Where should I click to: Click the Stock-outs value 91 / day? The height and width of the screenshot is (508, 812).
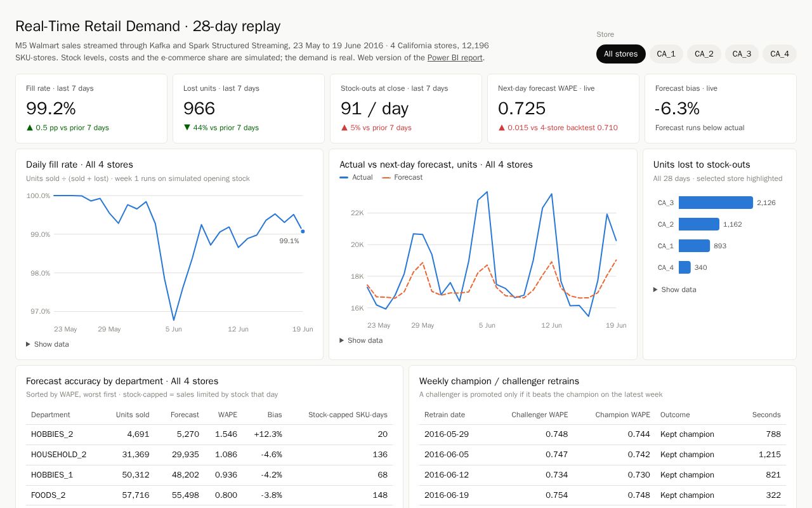click(374, 109)
